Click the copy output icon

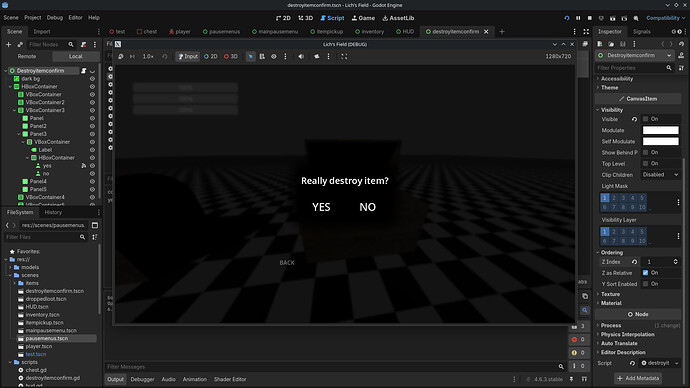pyautogui.click(x=585, y=296)
